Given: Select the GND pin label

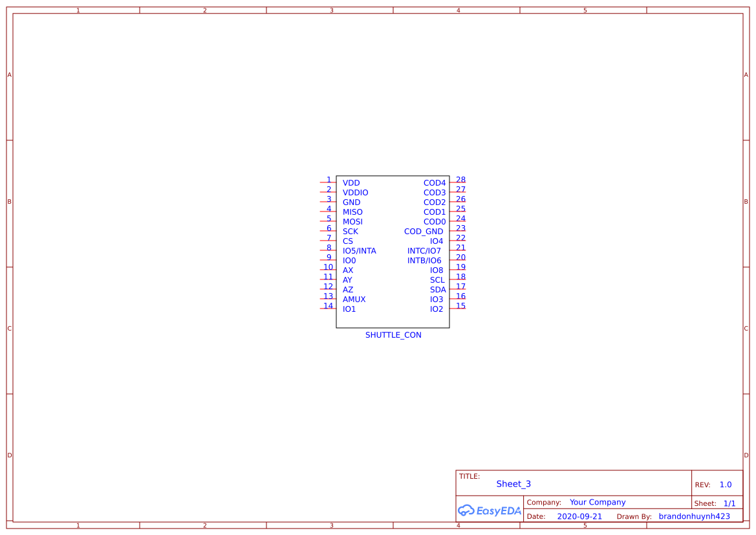Looking at the screenshot, I should (351, 202).
